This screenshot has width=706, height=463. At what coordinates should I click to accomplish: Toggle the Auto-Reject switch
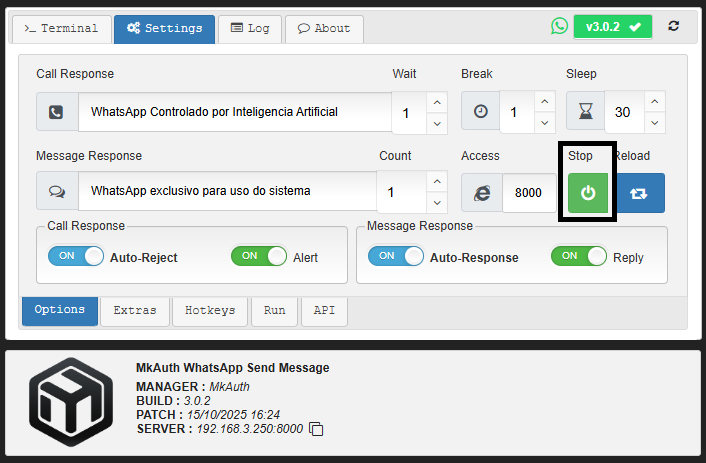pos(76,256)
